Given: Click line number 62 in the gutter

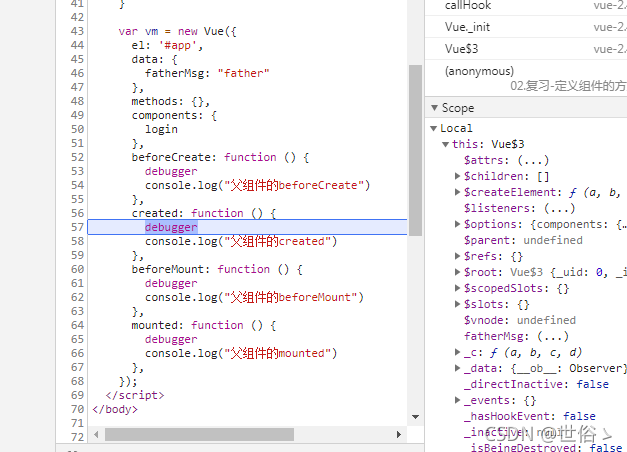Looking at the screenshot, I should pos(78,297).
